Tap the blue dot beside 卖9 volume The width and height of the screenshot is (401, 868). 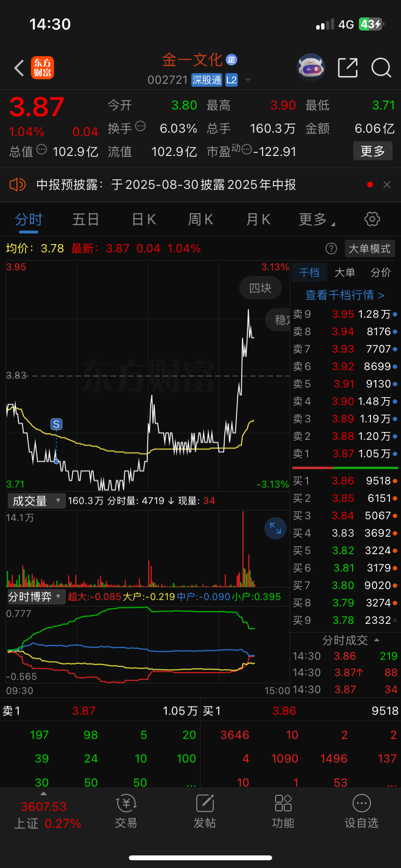[x=395, y=314]
